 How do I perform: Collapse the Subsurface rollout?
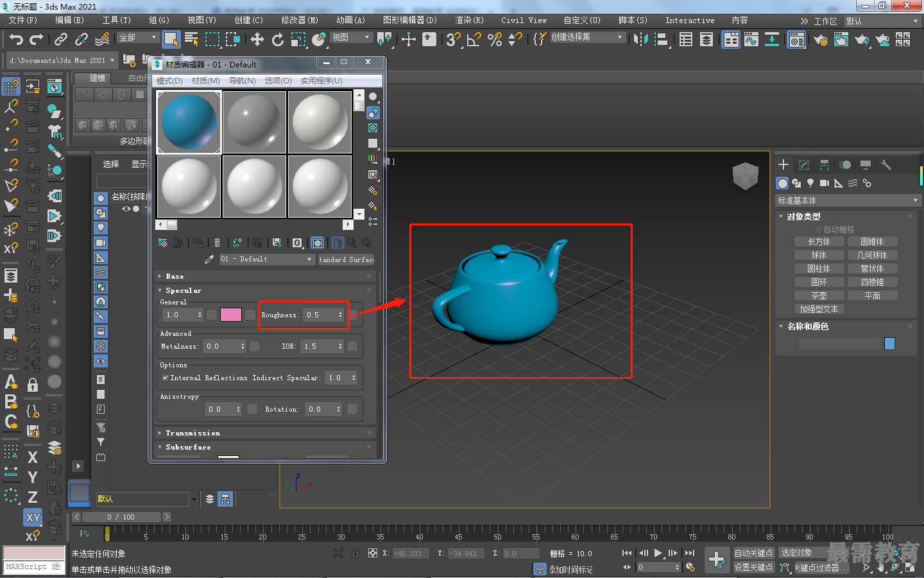click(264, 447)
